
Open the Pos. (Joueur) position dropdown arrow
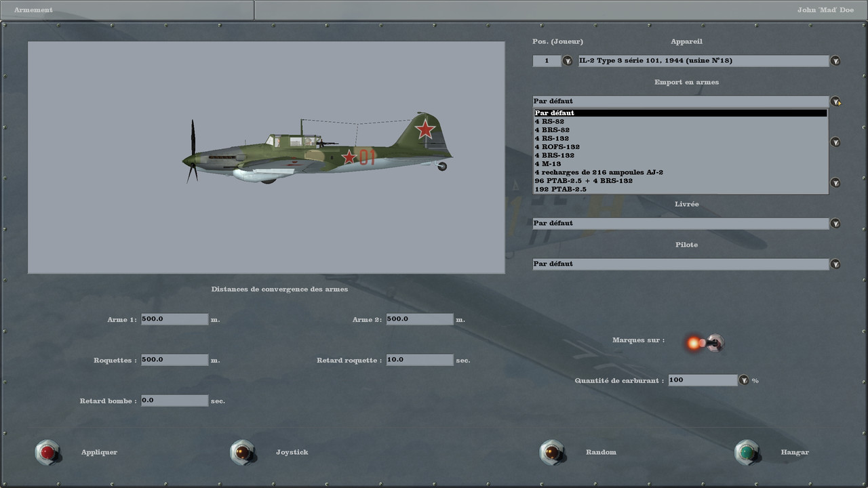click(x=567, y=61)
